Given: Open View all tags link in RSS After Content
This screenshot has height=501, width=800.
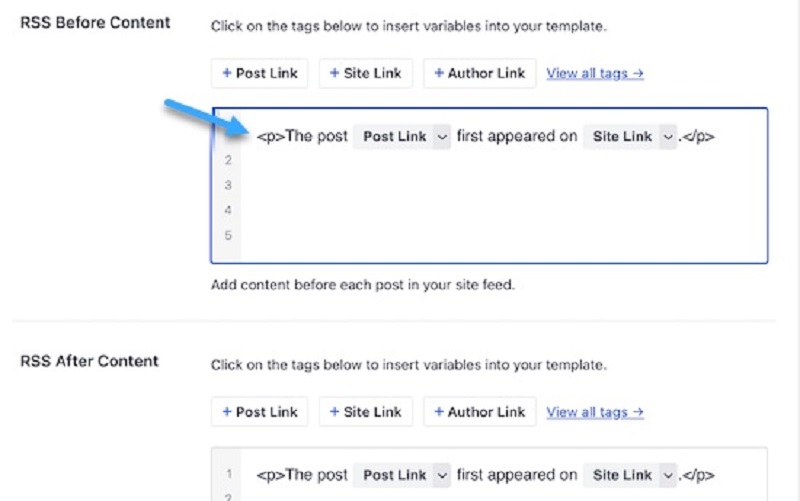Looking at the screenshot, I should [594, 411].
